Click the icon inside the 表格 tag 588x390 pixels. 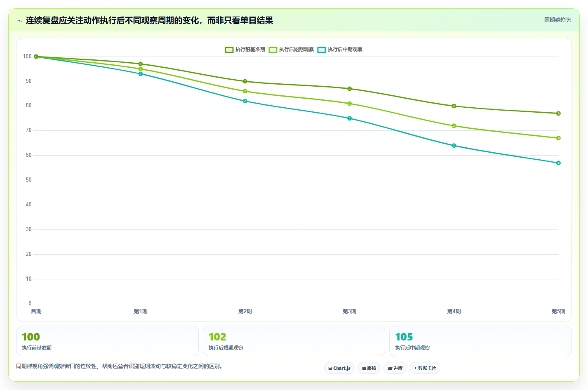(364, 368)
